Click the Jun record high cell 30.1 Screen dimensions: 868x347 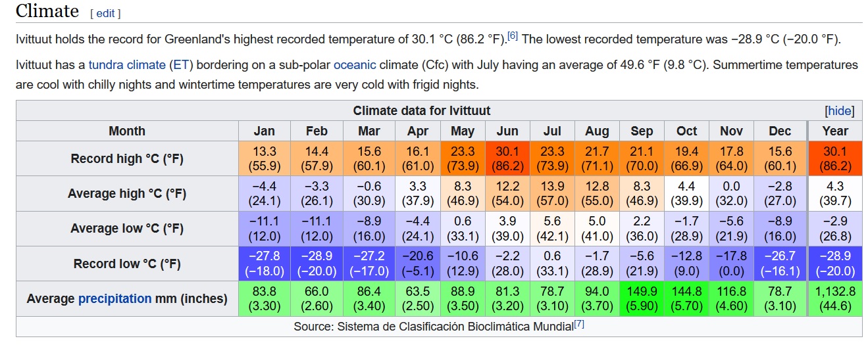coord(507,158)
